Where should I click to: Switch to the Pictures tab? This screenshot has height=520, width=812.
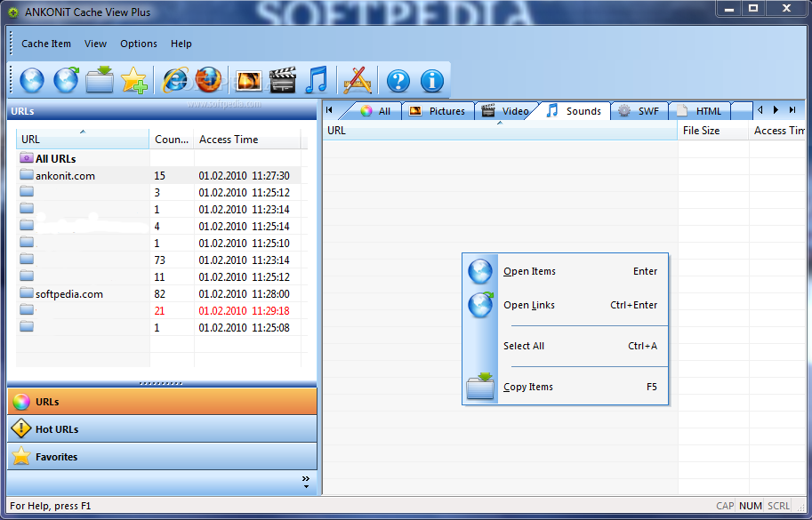[x=438, y=111]
